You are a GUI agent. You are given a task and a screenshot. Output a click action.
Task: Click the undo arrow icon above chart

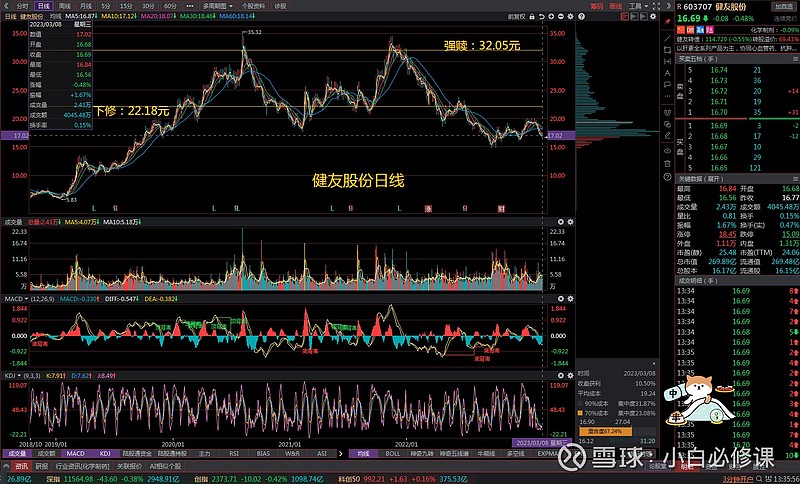[x=542, y=17]
